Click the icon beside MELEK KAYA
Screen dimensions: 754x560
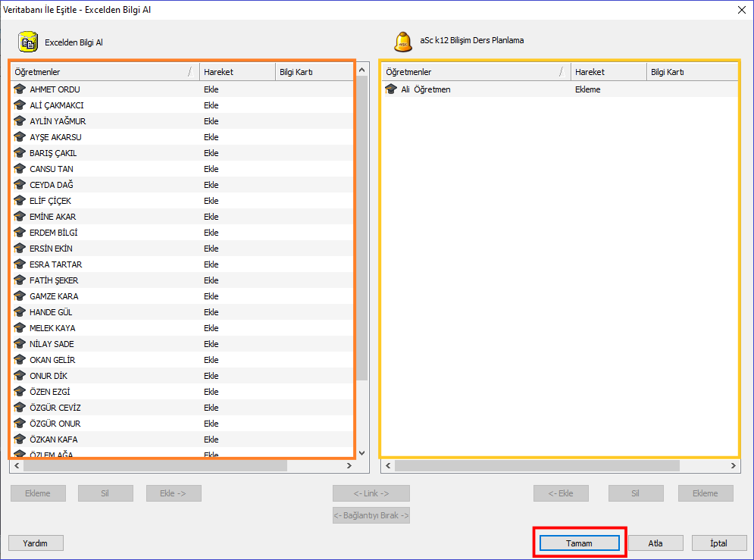point(20,327)
